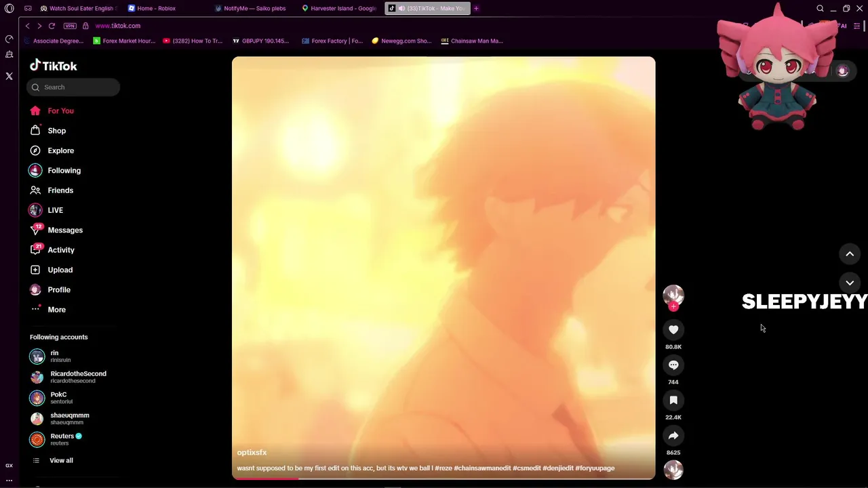This screenshot has height=488, width=868.
Task: Open Forex Factory bookmark
Action: [332, 41]
